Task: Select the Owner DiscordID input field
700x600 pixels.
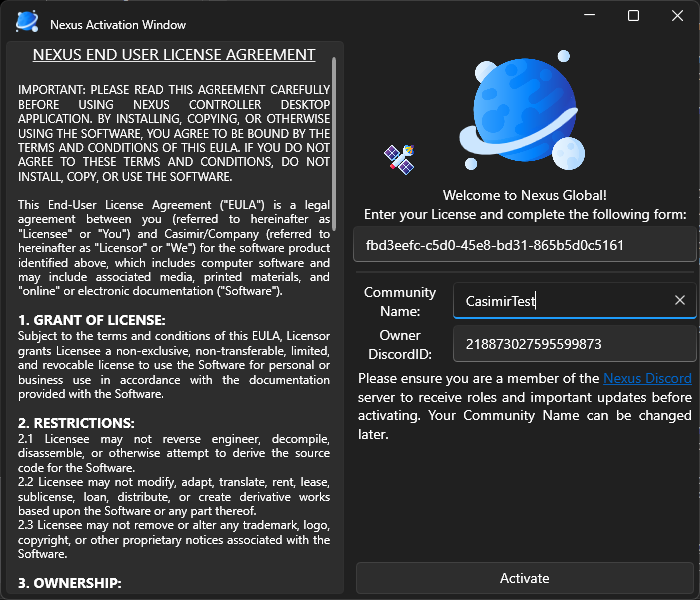Action: point(574,344)
